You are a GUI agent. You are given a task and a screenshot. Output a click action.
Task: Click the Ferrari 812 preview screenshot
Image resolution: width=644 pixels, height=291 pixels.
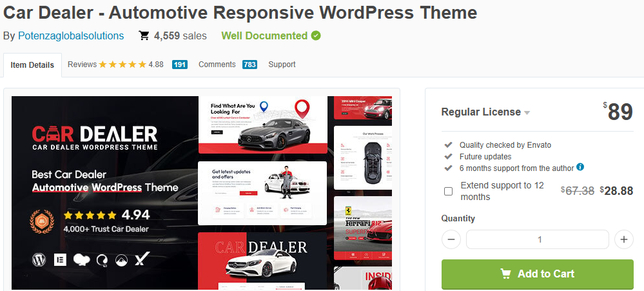point(363,228)
